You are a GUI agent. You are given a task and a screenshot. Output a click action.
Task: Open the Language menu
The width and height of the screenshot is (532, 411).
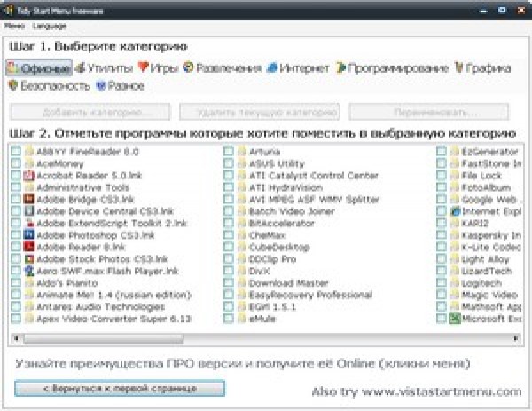point(49,26)
